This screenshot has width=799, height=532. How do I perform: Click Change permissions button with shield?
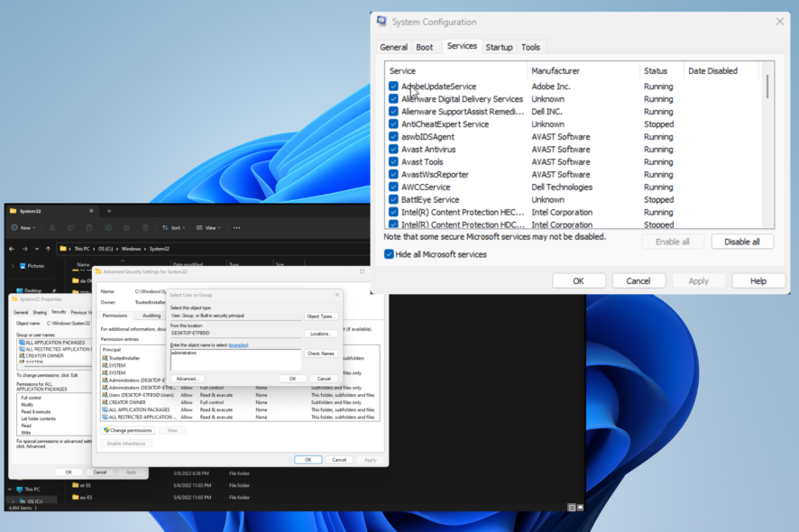pyautogui.click(x=128, y=430)
